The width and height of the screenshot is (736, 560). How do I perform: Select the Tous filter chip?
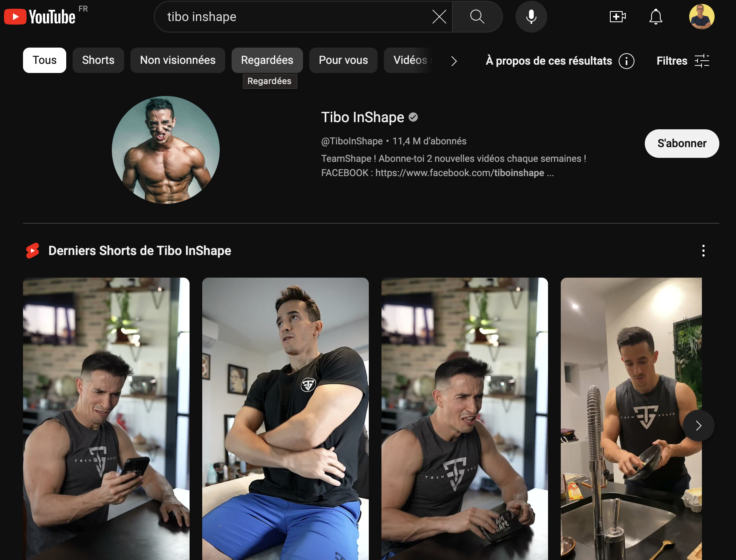point(44,60)
